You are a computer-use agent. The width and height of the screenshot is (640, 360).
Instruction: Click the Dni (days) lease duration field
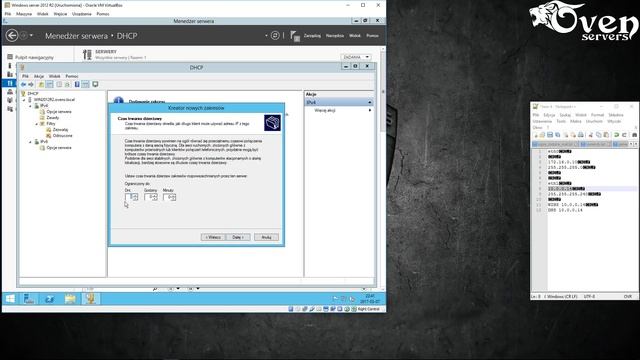click(131, 197)
